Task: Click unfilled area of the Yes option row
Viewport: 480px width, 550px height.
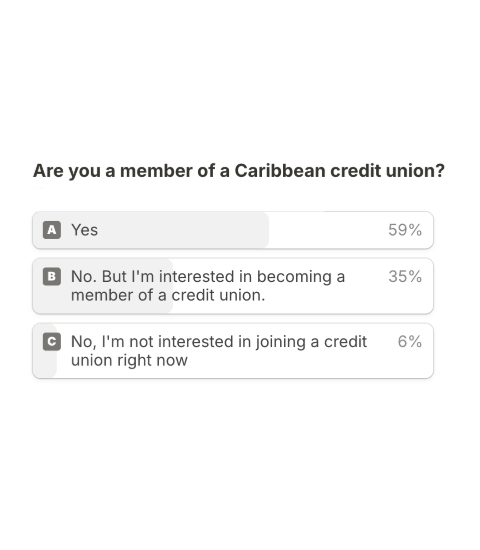Action: click(326, 230)
